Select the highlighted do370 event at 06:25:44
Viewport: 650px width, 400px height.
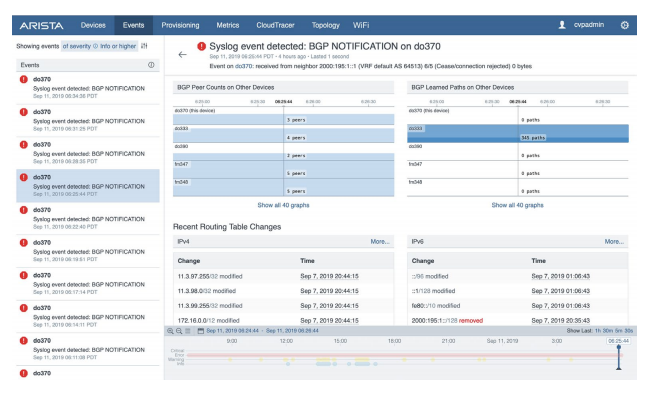point(88,186)
